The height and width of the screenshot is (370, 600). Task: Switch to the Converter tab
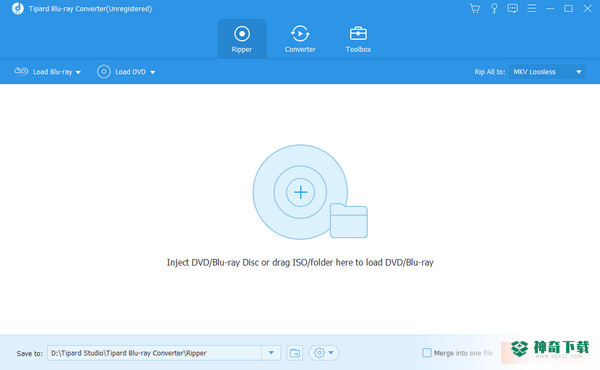[x=300, y=39]
